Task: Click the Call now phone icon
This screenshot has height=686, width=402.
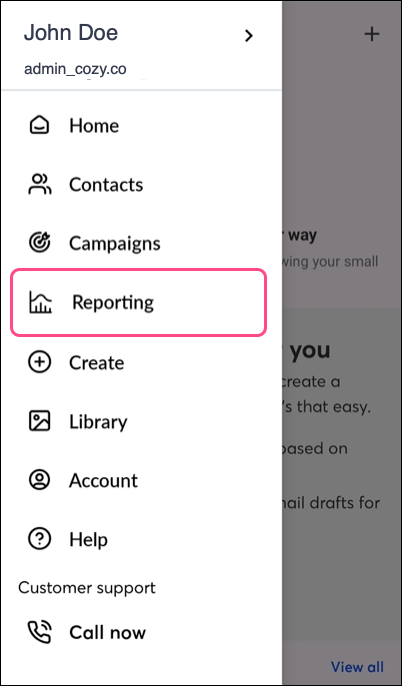Action: 40,632
